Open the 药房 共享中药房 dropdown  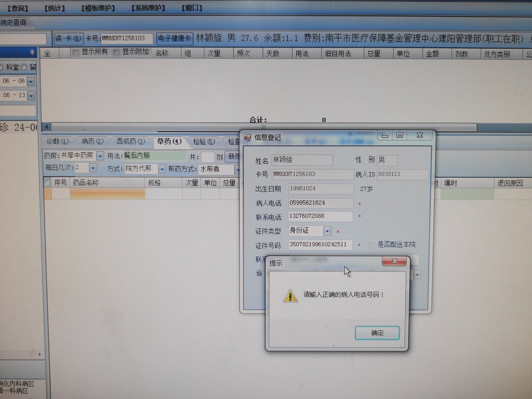pos(100,156)
